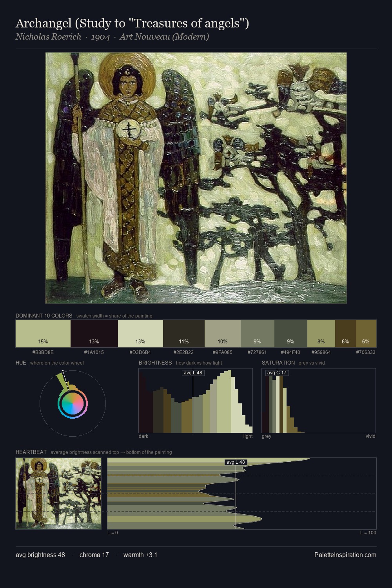The height and width of the screenshot is (588, 392).
Task: Click the 'avg brightness 48' footer stat
Action: [x=40, y=555]
